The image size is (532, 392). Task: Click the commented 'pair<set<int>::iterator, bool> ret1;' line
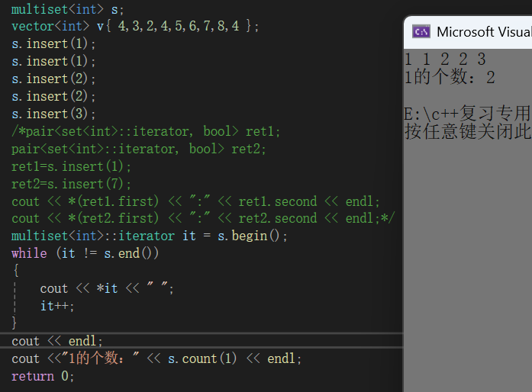coord(146,132)
